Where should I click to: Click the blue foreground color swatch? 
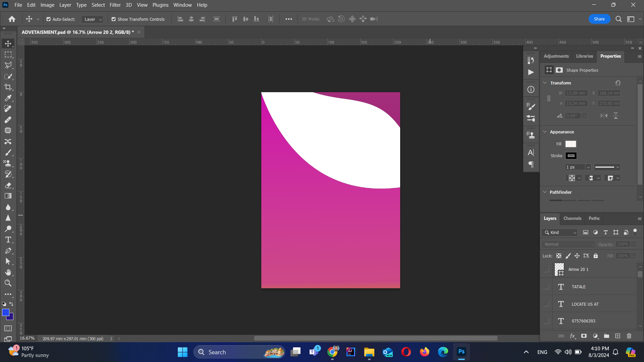click(6, 312)
